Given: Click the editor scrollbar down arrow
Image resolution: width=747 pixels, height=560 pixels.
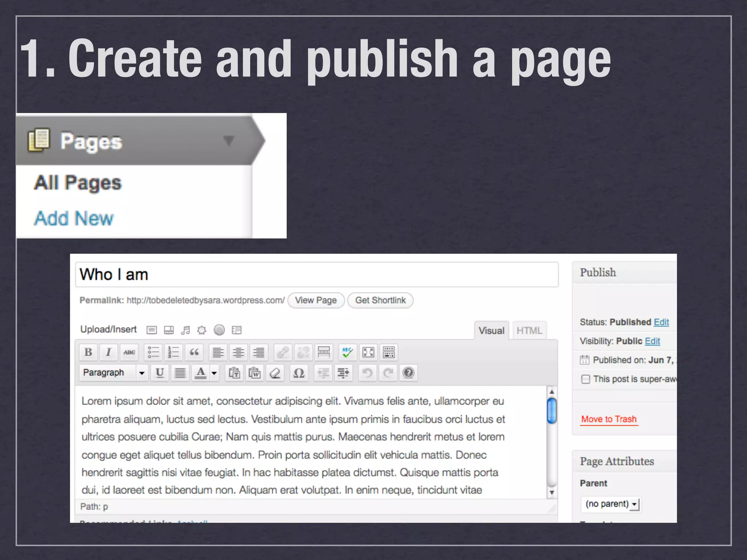Looking at the screenshot, I should coord(552,493).
